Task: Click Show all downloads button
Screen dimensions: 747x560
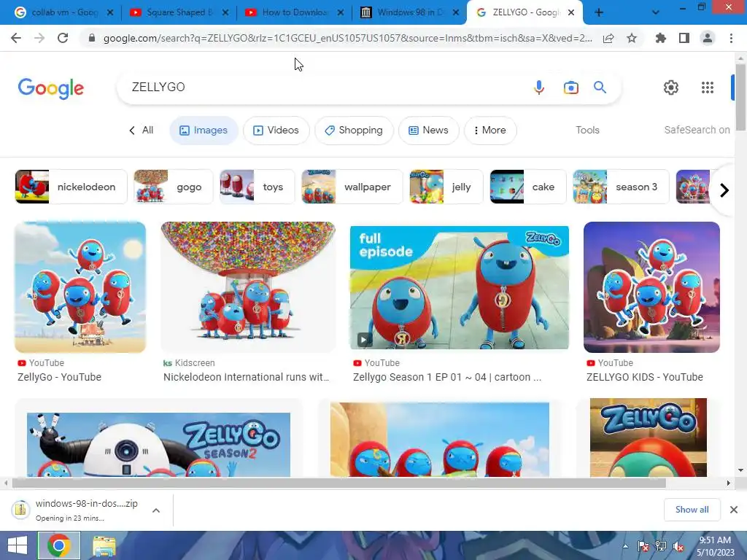Action: 692,510
